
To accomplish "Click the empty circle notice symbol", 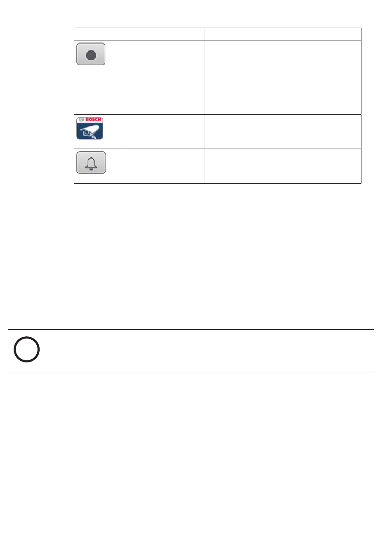I will (x=27, y=350).
